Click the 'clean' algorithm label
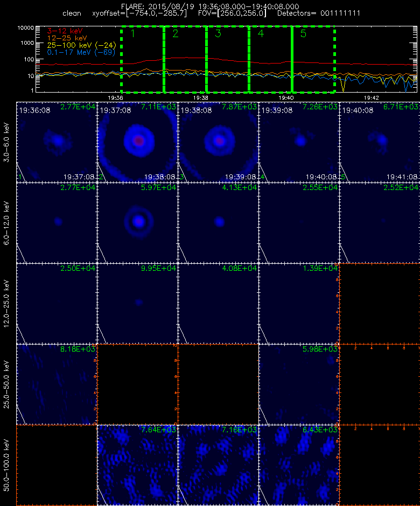The height and width of the screenshot is (506, 420). (72, 13)
